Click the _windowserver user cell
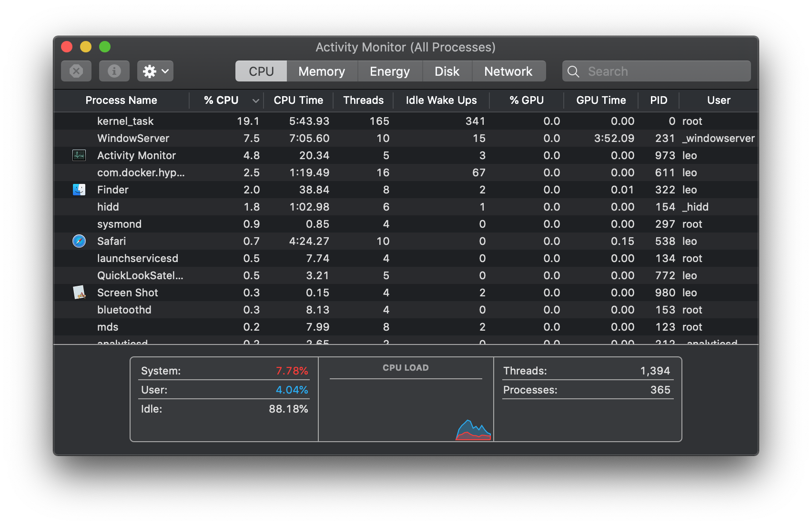812x526 pixels. (719, 138)
